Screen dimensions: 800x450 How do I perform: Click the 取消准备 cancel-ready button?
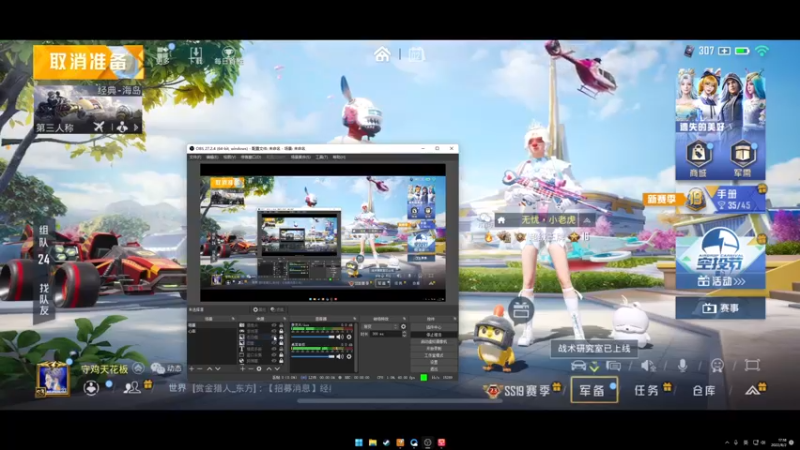coord(88,62)
